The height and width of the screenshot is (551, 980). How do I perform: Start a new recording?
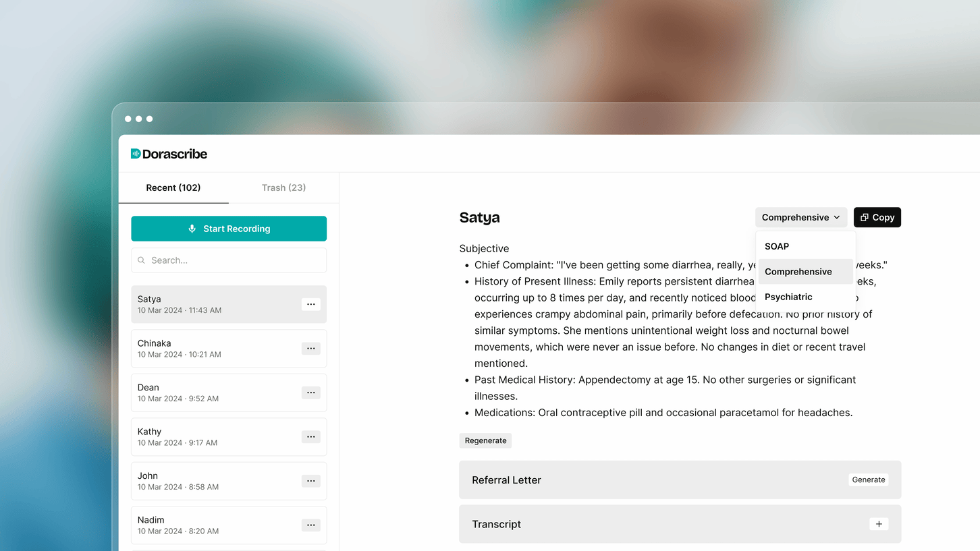coord(229,229)
